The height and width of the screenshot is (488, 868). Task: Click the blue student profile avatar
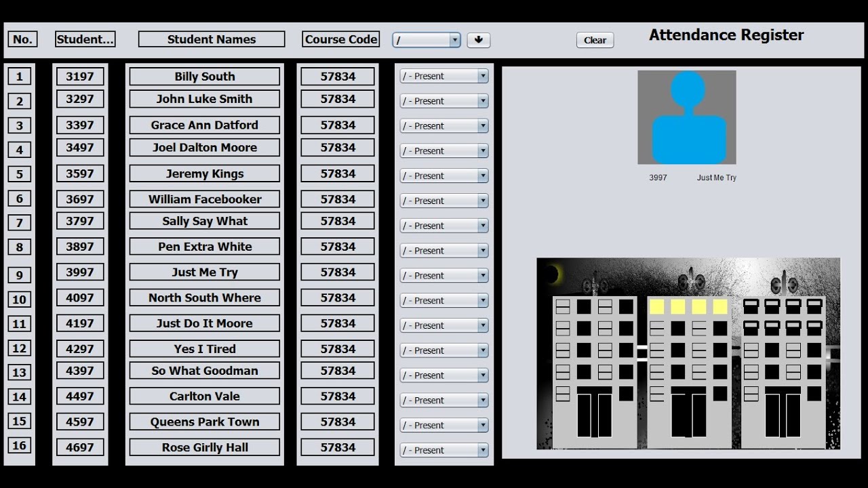point(687,117)
